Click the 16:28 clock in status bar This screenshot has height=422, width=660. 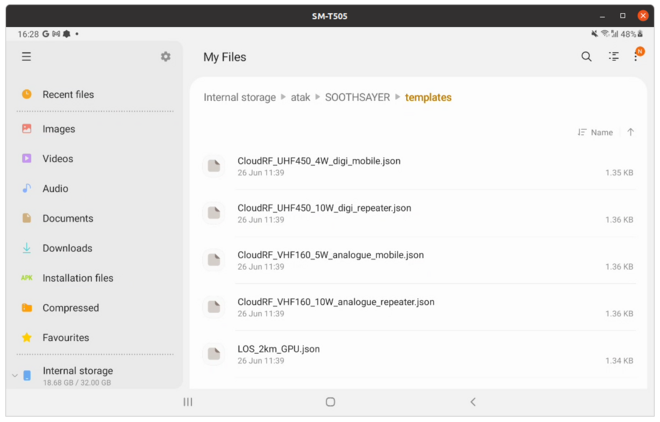coord(28,34)
